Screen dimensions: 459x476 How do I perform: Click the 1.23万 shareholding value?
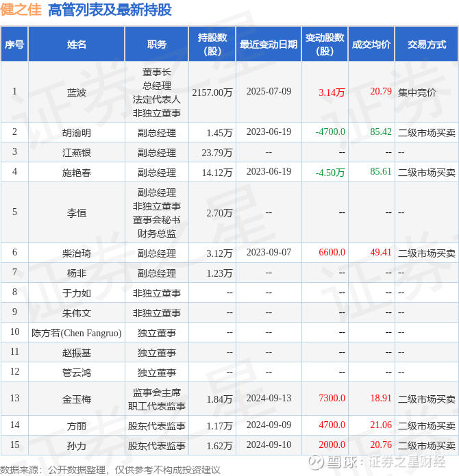219,273
